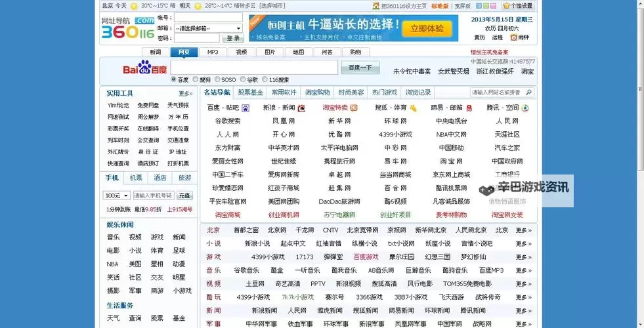The image size is (644, 328).
Task: Expand 更多 on the 北京 row
Action: pyautogui.click(x=524, y=230)
